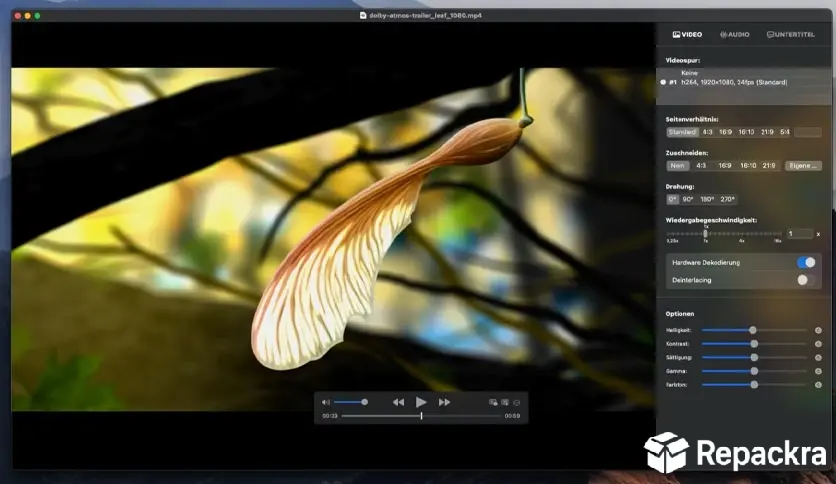Set Zuschneiden crop to 21:9

pos(769,166)
